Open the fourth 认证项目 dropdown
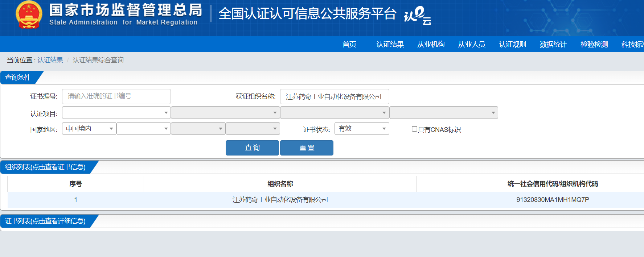The width and height of the screenshot is (644, 257). (x=444, y=113)
